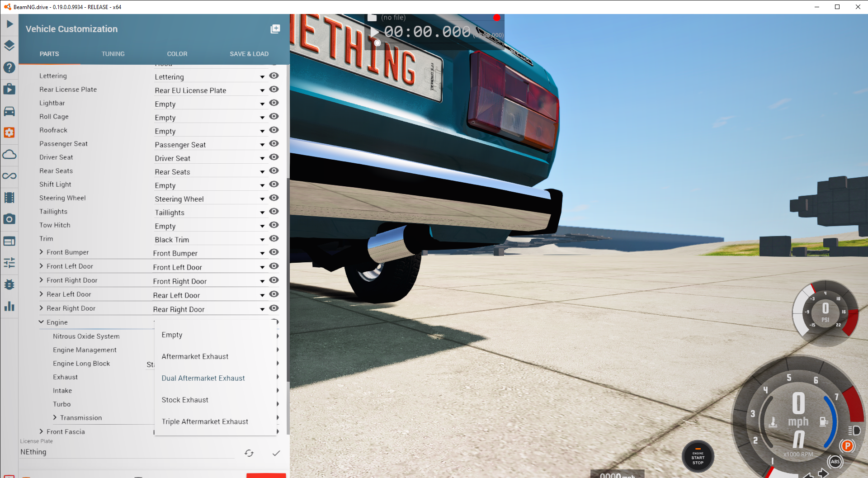Click the replay timeline slider handle
Screen dimensions: 868x478
(377, 43)
